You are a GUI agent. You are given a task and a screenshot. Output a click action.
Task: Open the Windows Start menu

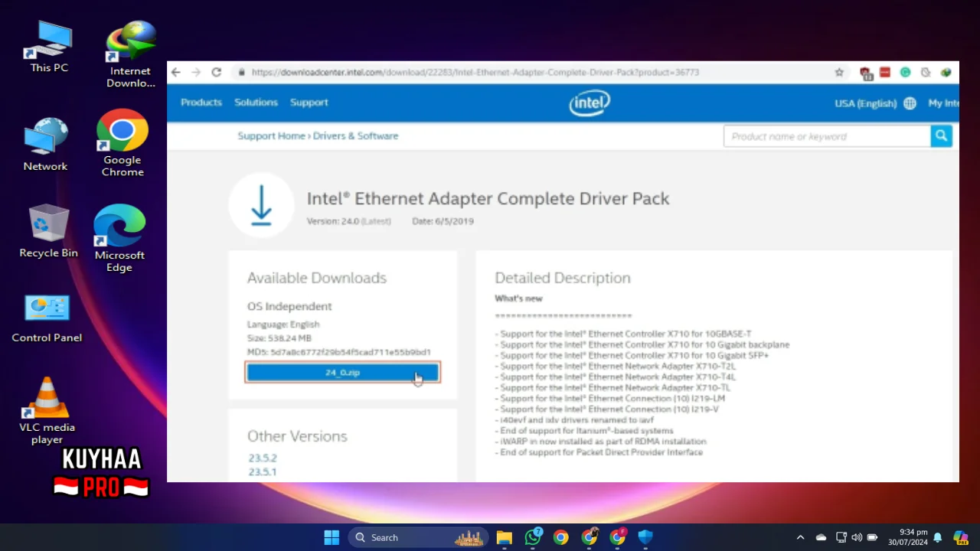click(332, 537)
